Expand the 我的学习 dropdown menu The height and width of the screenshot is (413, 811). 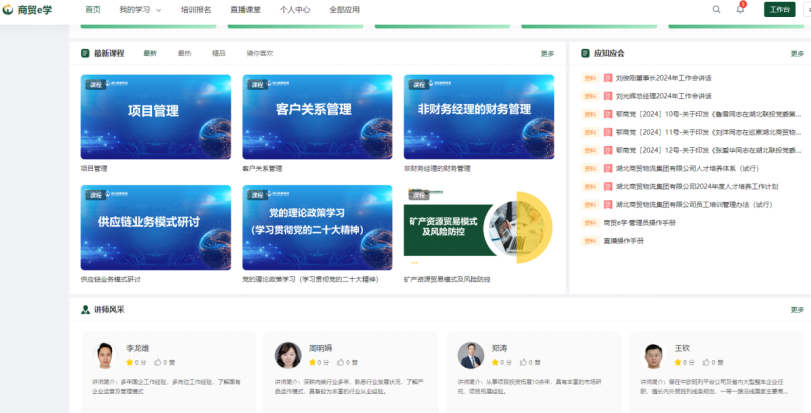coord(140,9)
